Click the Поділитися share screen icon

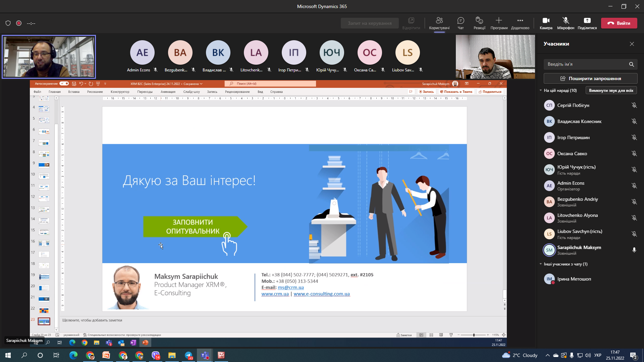(x=587, y=23)
